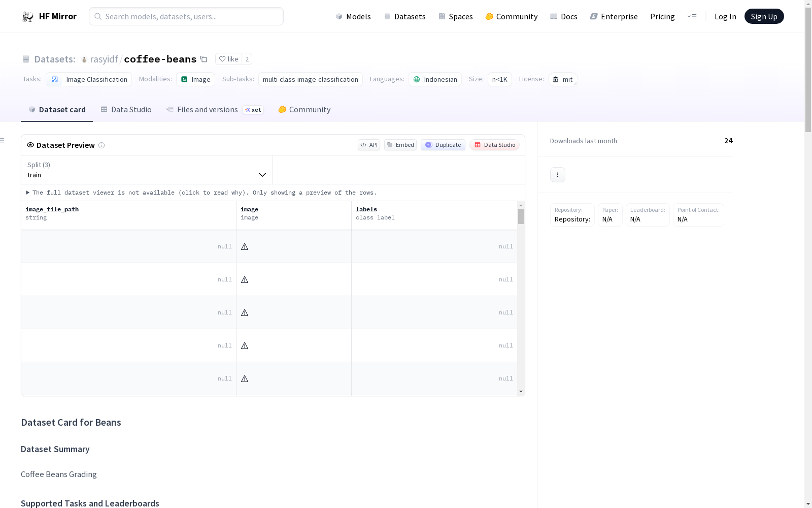Screen dimensions: 812x508
Task: Focus the search models and datasets field
Action: click(x=186, y=16)
